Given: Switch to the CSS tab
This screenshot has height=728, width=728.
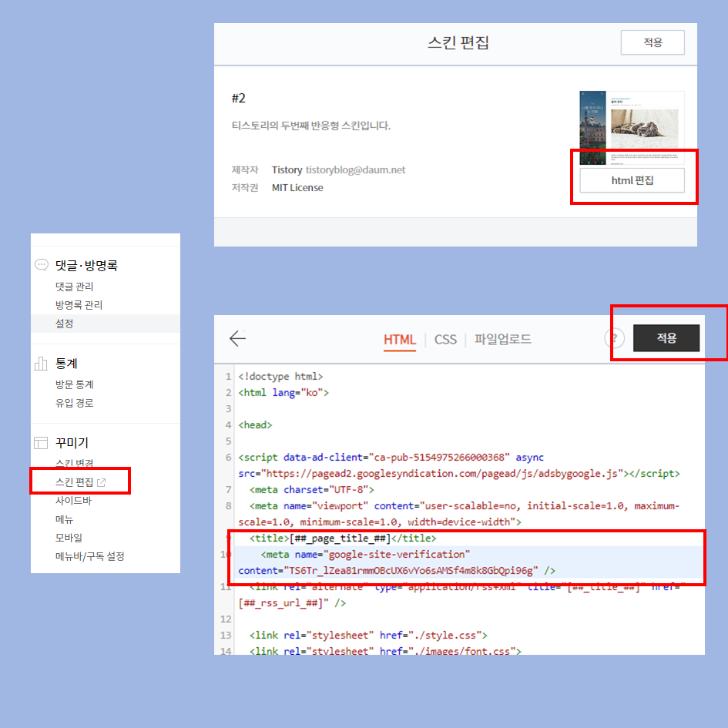Looking at the screenshot, I should (x=445, y=340).
